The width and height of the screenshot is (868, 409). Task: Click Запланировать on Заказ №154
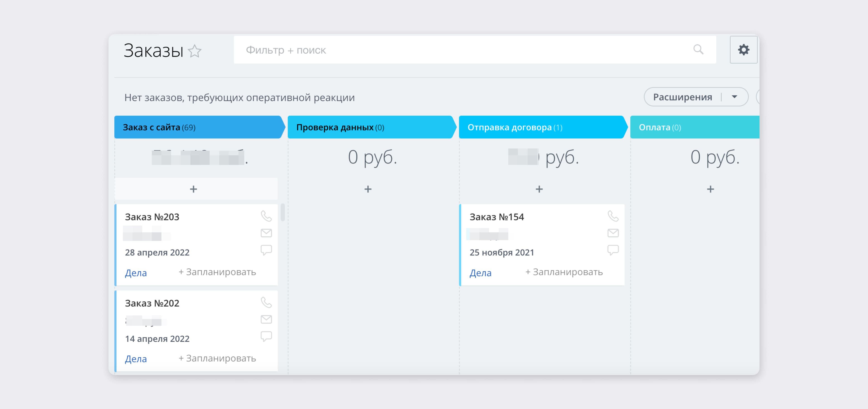point(564,272)
